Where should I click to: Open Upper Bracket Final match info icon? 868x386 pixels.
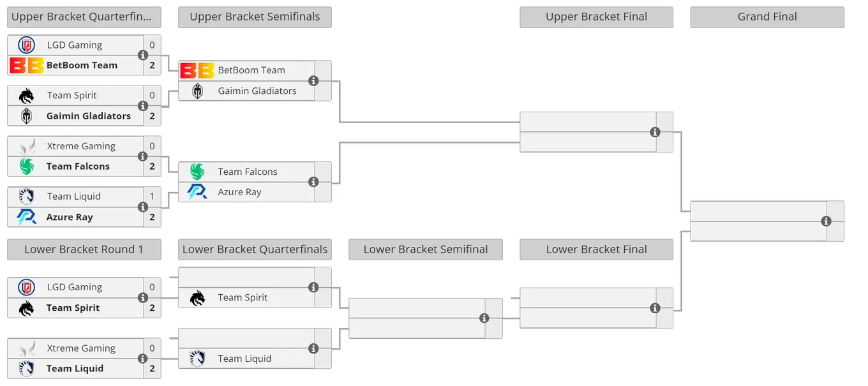click(x=655, y=132)
